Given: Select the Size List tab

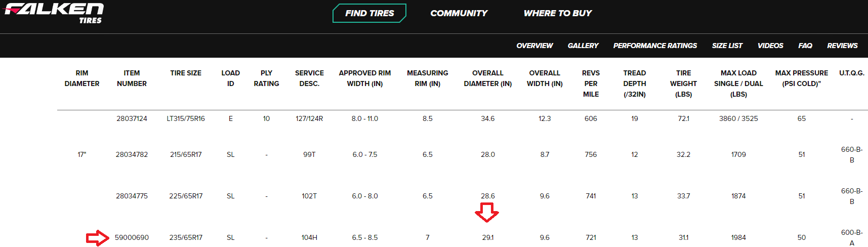Looking at the screenshot, I should pyautogui.click(x=727, y=46).
